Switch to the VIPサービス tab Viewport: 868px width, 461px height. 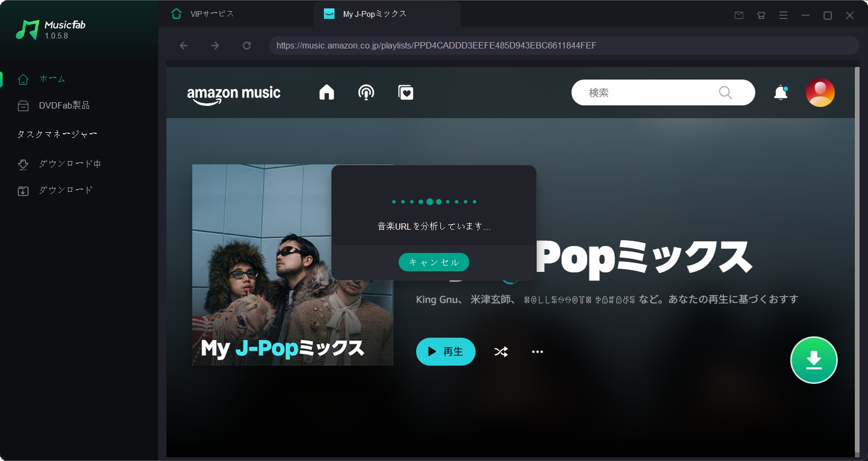coord(203,14)
